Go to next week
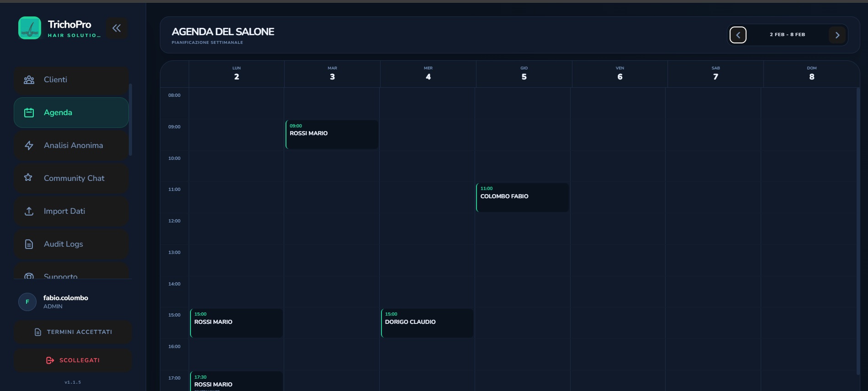Image resolution: width=868 pixels, height=391 pixels. click(837, 35)
